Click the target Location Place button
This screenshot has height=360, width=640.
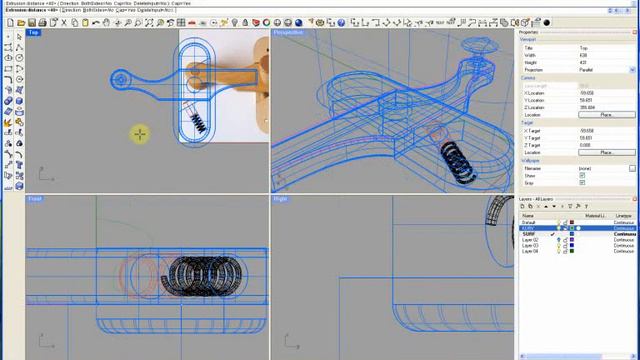click(x=607, y=152)
